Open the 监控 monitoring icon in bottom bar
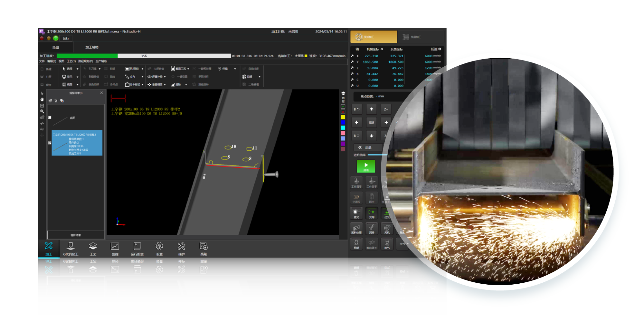 tap(115, 249)
